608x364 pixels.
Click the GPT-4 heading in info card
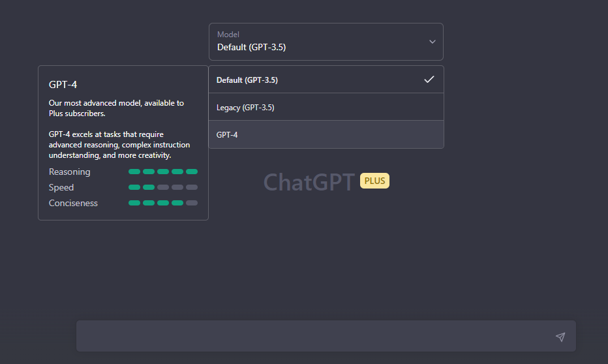click(63, 85)
